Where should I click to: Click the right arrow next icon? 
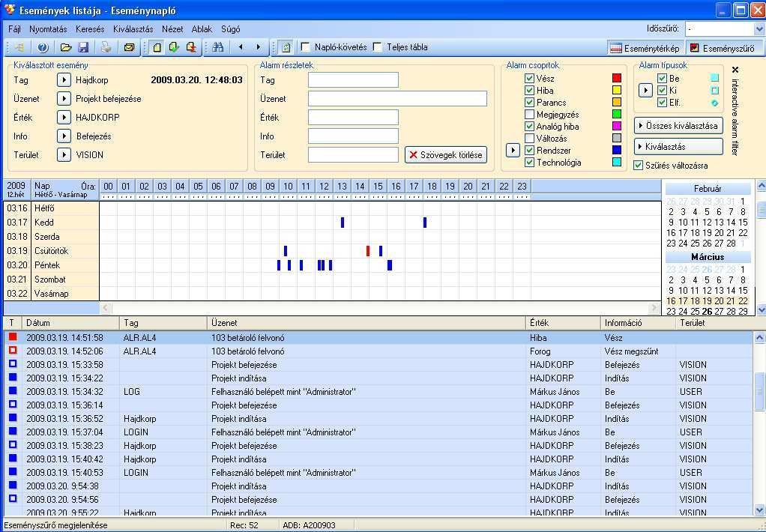point(259,47)
